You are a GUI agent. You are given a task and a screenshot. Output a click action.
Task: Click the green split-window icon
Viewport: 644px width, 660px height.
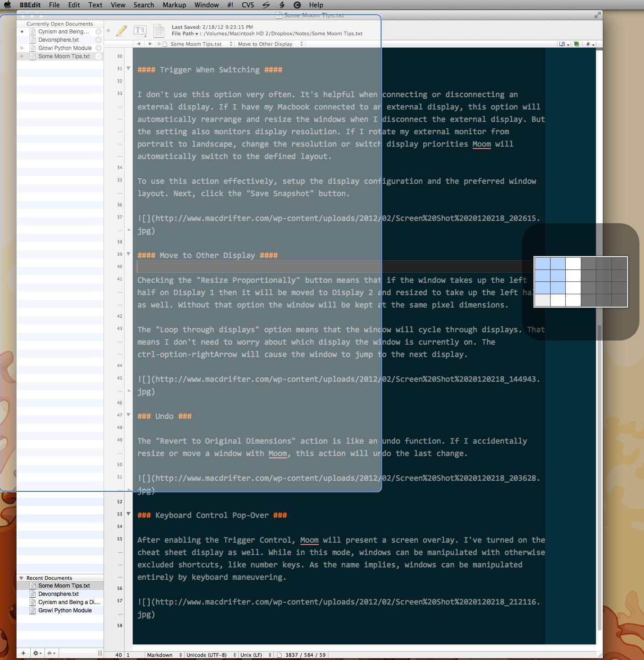[576, 44]
